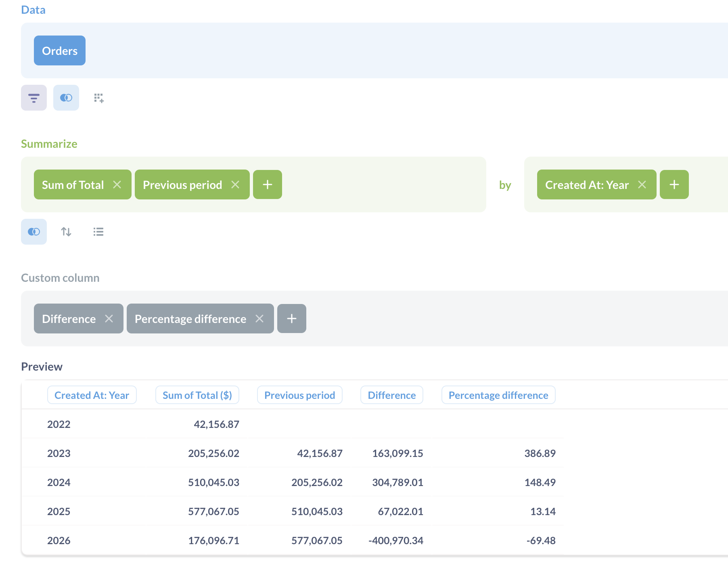Delete the Percentage difference custom column
Screen dimensions: 728x570
[259, 319]
